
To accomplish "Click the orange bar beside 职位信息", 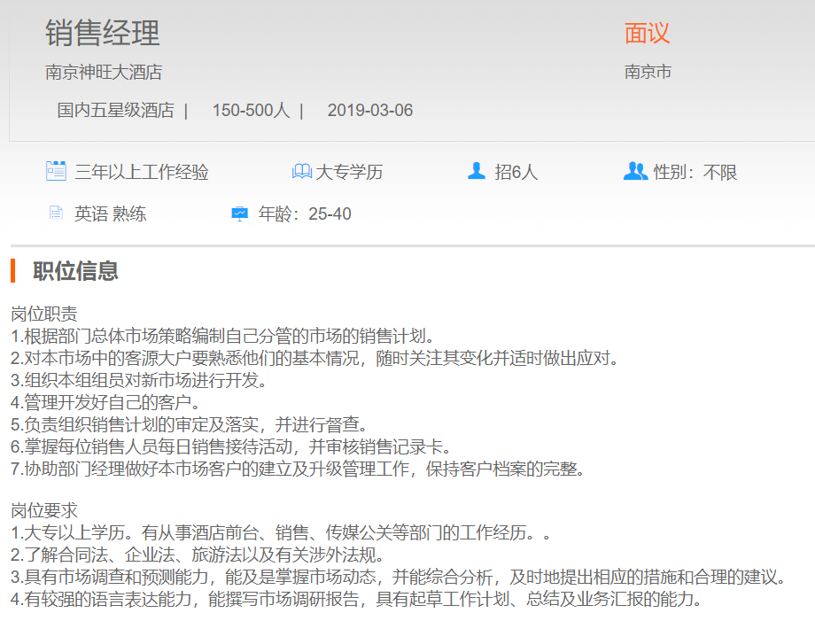I will pos(13,271).
